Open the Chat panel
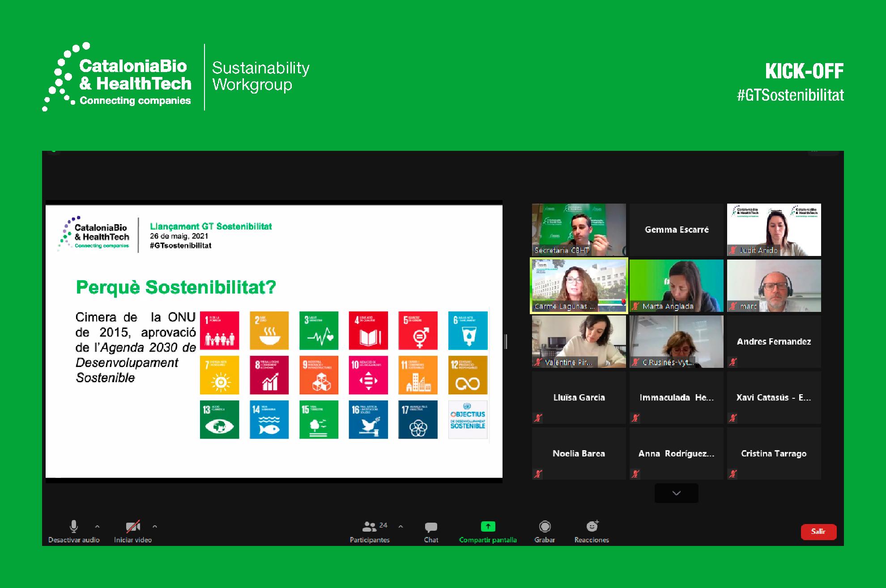Image resolution: width=886 pixels, height=588 pixels. (x=431, y=531)
